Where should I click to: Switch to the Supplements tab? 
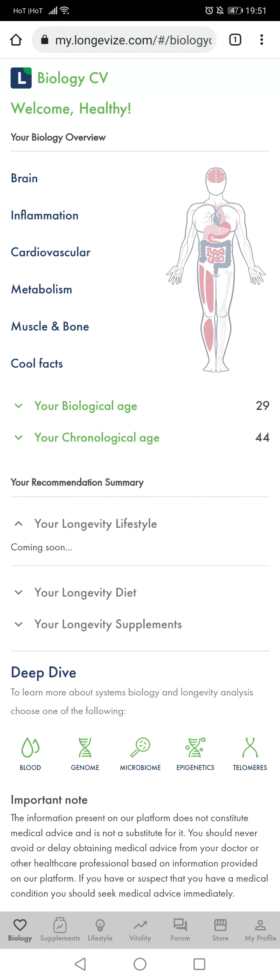[x=60, y=929]
